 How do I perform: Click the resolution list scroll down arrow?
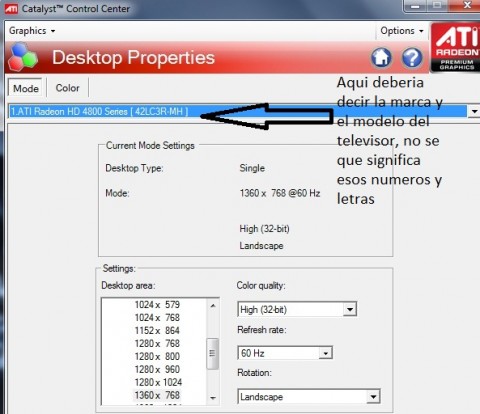point(213,398)
